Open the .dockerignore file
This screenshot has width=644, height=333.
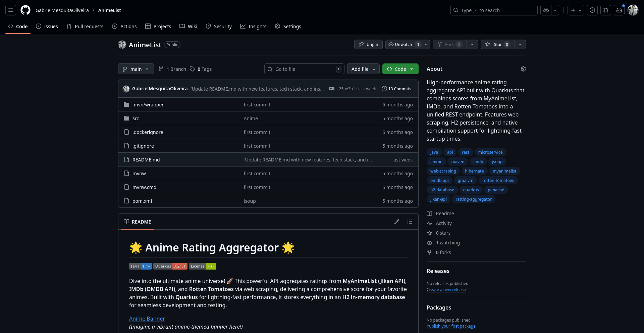pyautogui.click(x=148, y=132)
